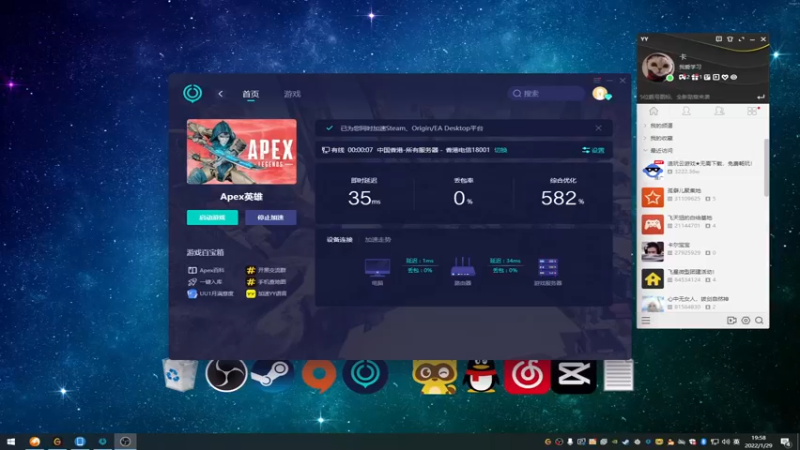This screenshot has width=800, height=450.
Task: Open NetEase Cloud Music desktop icon
Action: click(x=527, y=376)
